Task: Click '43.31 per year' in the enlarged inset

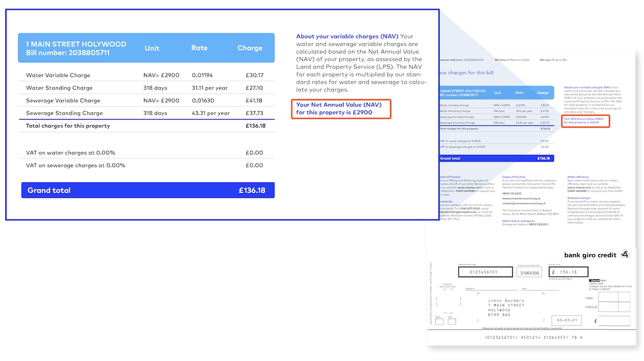Action: (x=210, y=113)
